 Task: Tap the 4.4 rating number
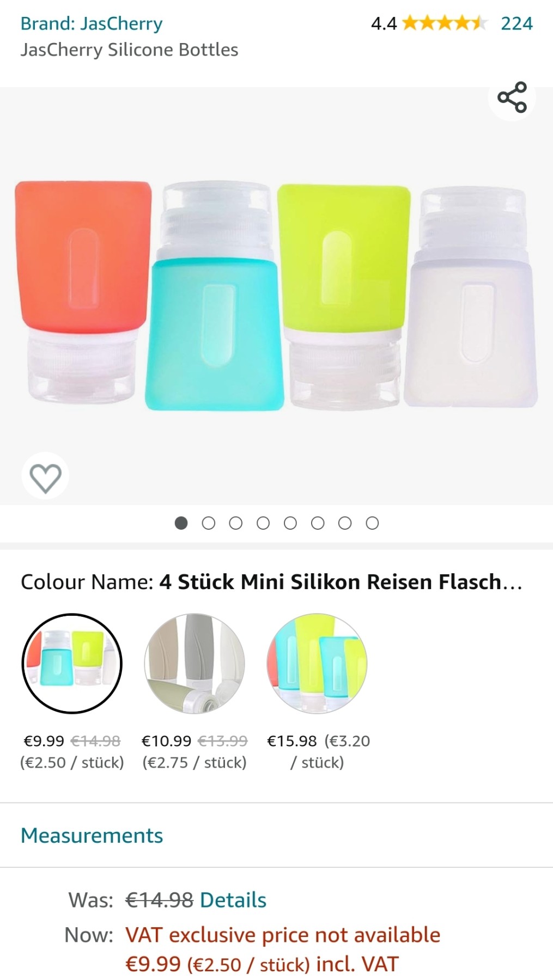pyautogui.click(x=384, y=23)
